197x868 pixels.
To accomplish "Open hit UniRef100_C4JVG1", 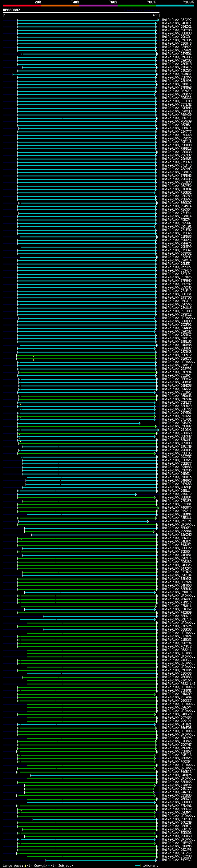I will point(176,382).
